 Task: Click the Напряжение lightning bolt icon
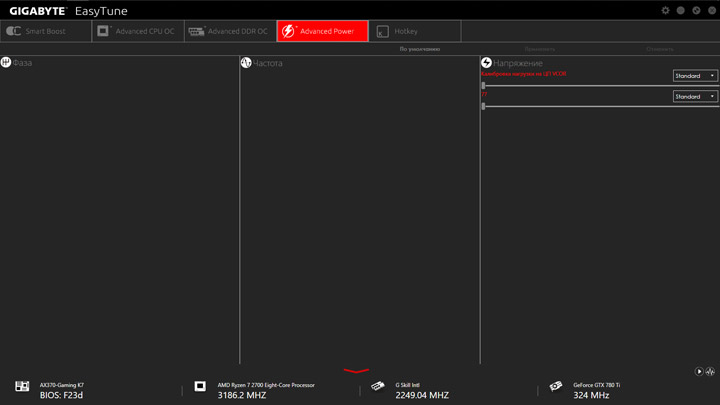[486, 62]
